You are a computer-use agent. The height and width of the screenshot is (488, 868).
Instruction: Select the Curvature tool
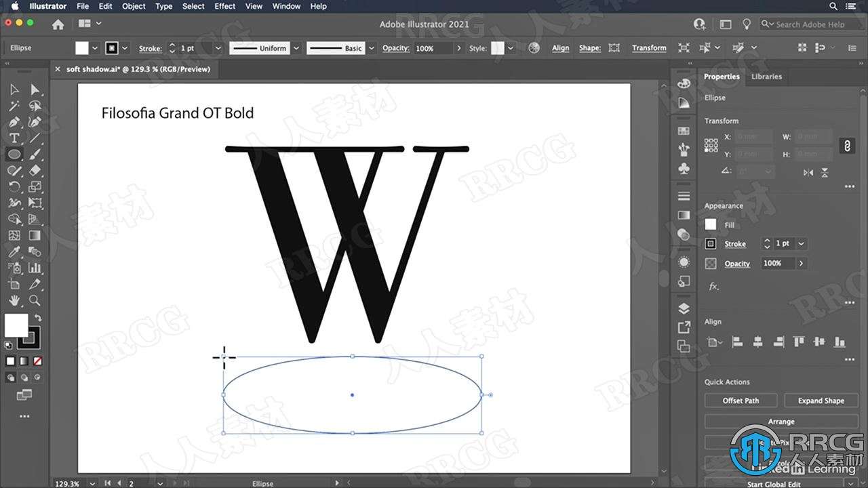(x=35, y=122)
